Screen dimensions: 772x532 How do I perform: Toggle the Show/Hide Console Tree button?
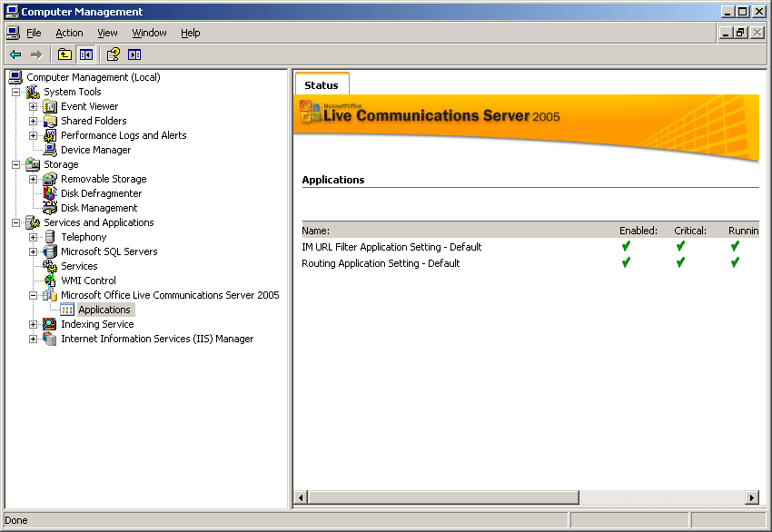click(x=86, y=54)
